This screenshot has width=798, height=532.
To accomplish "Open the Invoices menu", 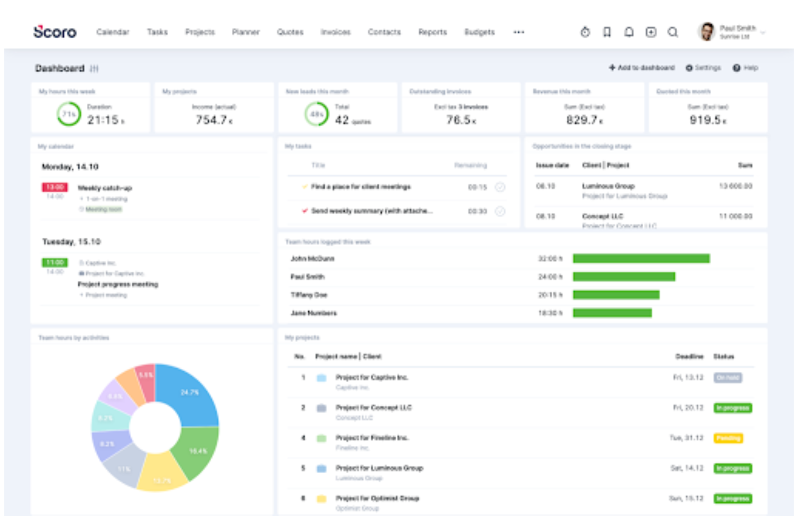I will pos(335,32).
